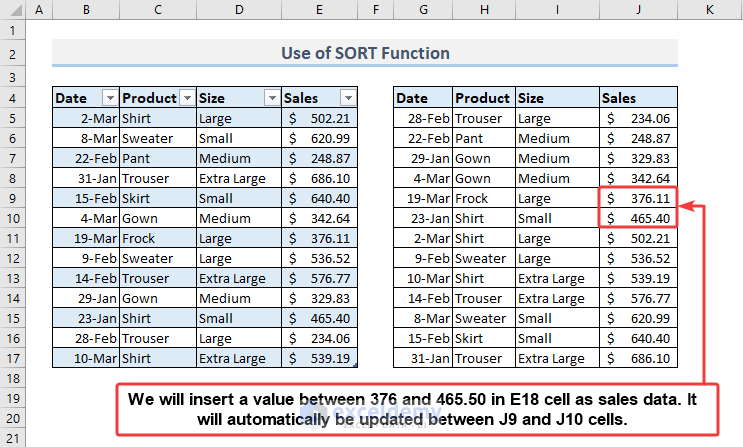Select the row 4 header
This screenshot has width=743, height=447.
click(x=11, y=98)
